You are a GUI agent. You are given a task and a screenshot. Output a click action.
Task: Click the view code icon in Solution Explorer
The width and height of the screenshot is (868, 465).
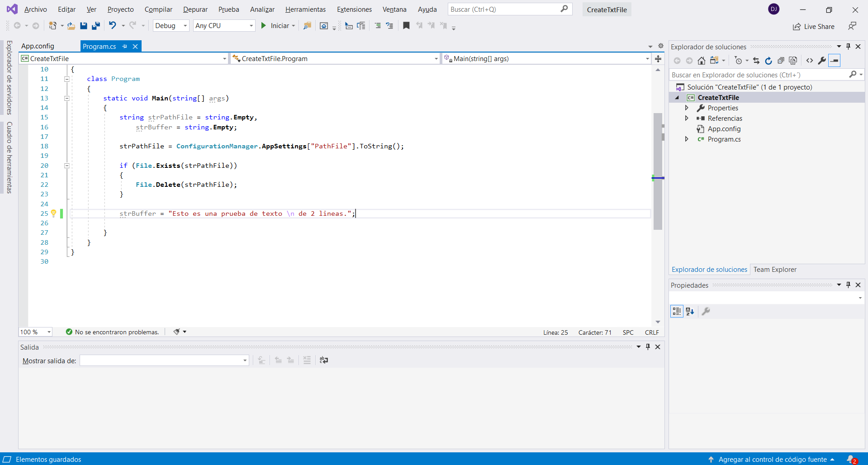point(810,61)
